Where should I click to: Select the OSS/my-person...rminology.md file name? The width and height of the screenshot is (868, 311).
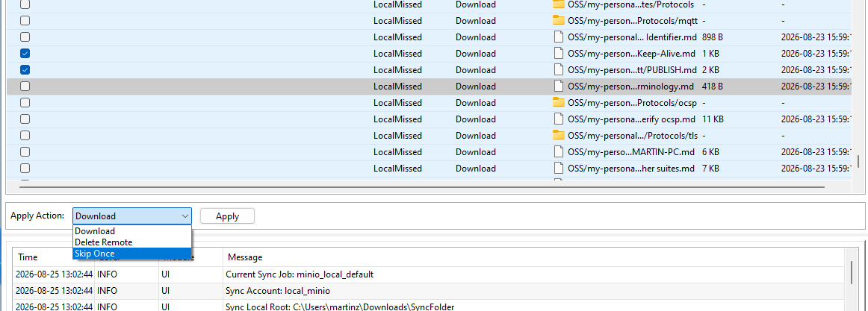coord(630,87)
